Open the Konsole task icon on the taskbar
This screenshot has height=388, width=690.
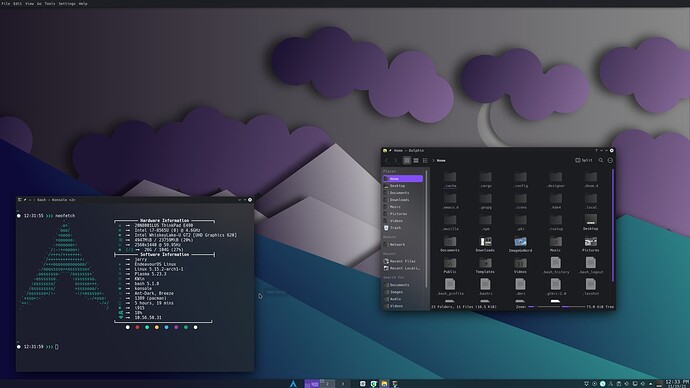(395, 384)
